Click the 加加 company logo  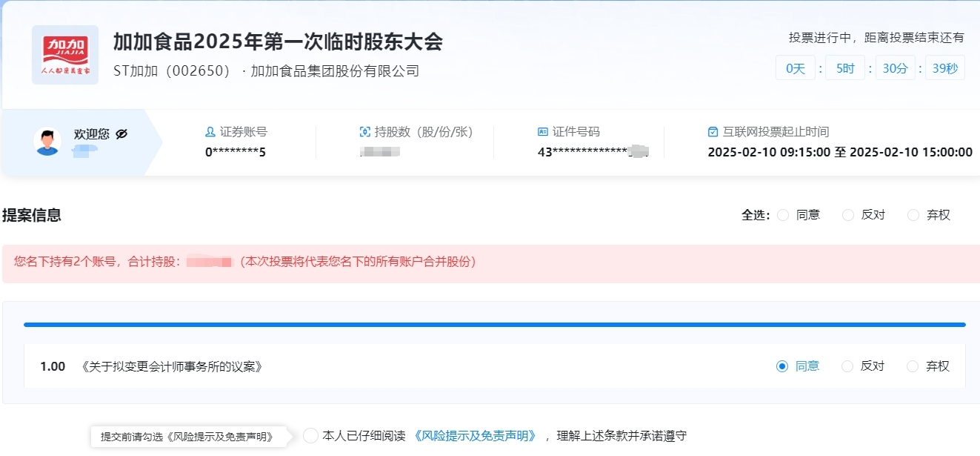65,55
